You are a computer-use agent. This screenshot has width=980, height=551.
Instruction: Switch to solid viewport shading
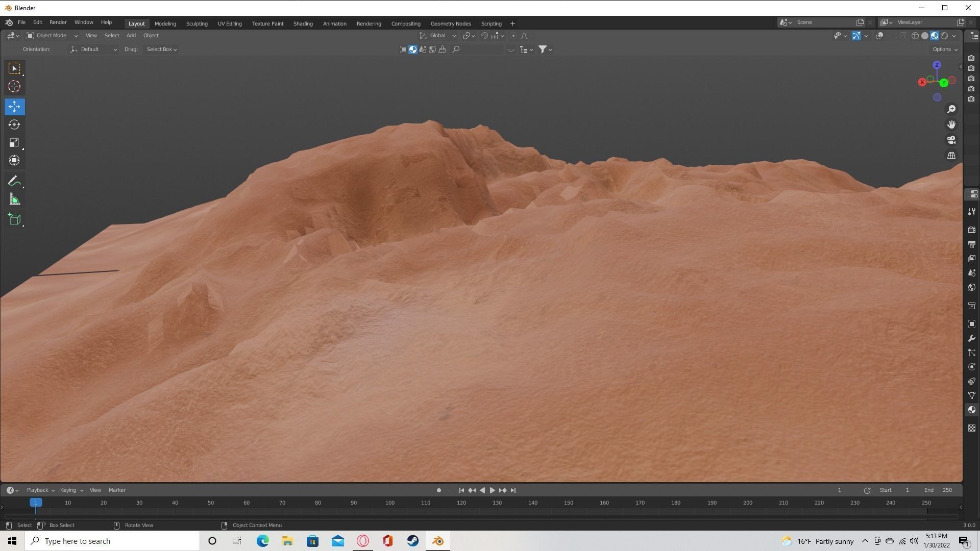click(x=925, y=36)
